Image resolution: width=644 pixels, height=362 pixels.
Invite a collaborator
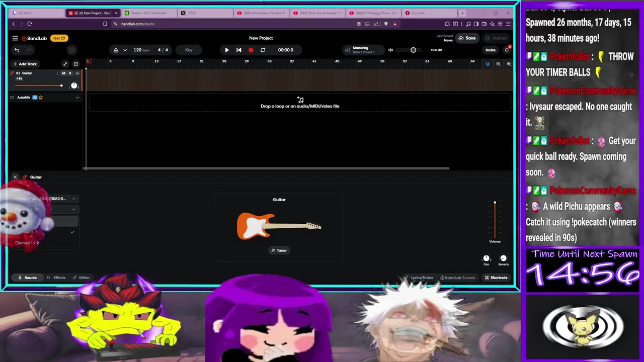[x=490, y=50]
